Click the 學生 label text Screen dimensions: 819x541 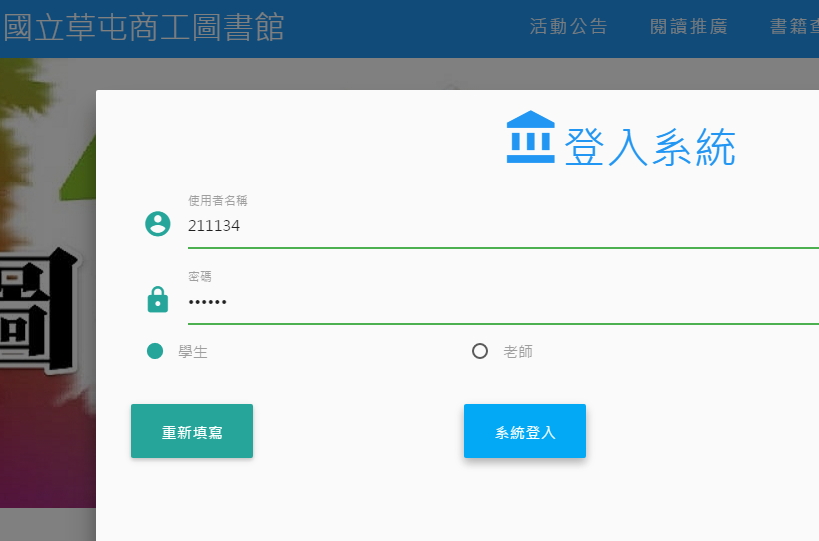click(193, 352)
